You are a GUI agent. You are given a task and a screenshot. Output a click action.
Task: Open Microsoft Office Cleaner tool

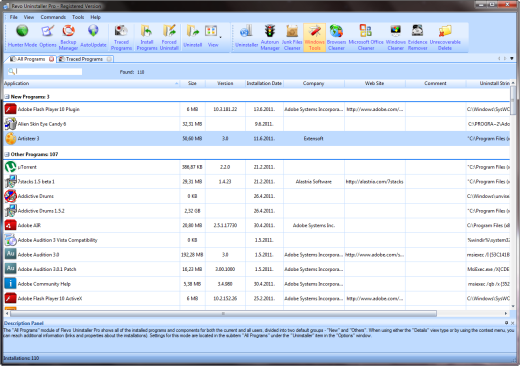pos(366,37)
